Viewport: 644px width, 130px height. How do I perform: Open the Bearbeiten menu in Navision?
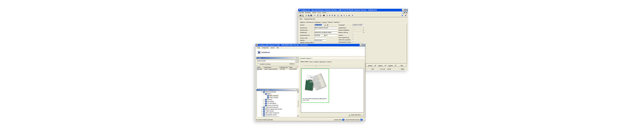(x=308, y=13)
